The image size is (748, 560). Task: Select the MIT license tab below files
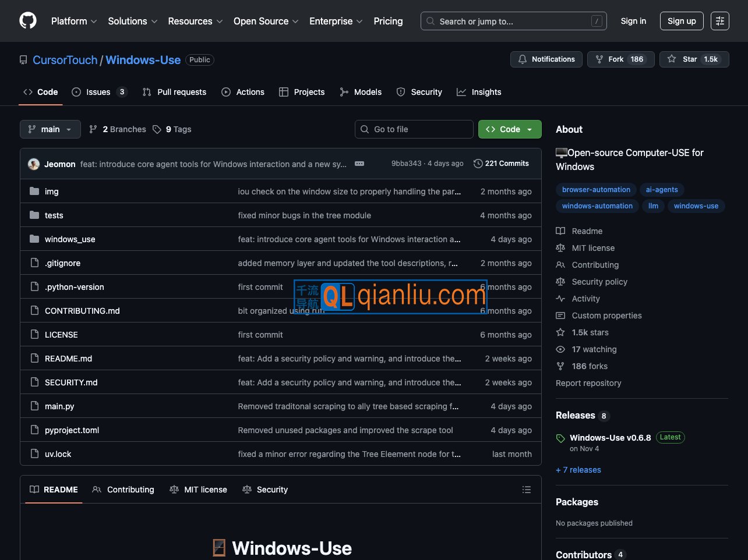coord(199,490)
